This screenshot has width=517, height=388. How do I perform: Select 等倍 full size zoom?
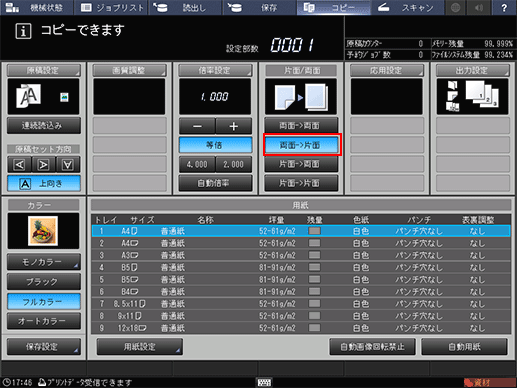[215, 145]
